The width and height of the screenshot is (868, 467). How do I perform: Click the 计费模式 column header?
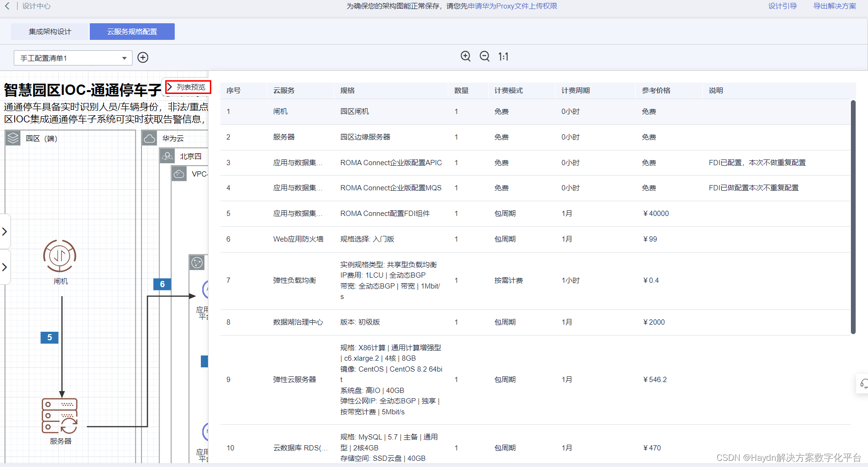point(509,90)
